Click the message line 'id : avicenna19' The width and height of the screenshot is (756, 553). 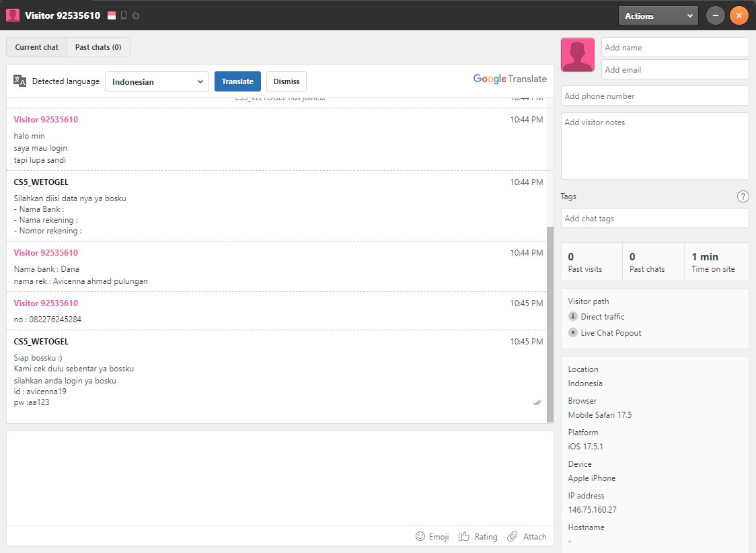(40, 391)
